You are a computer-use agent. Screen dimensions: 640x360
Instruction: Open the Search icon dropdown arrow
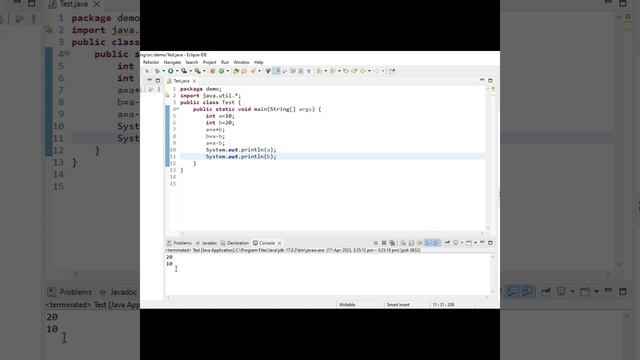click(x=260, y=71)
